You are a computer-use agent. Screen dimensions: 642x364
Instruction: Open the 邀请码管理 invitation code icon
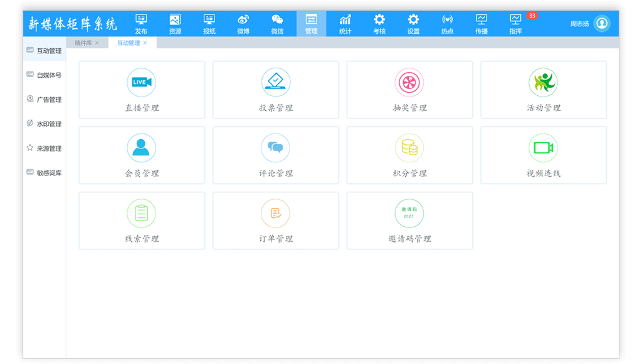tap(409, 213)
